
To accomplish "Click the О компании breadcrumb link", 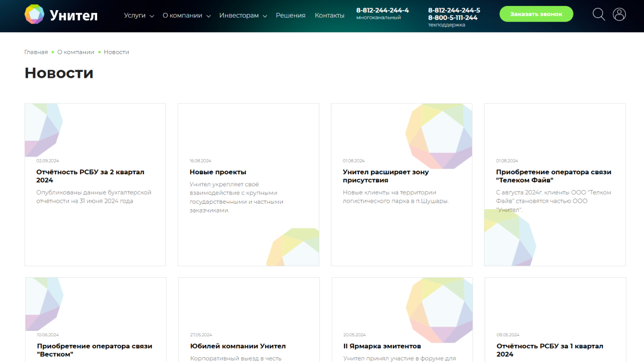I will (76, 52).
